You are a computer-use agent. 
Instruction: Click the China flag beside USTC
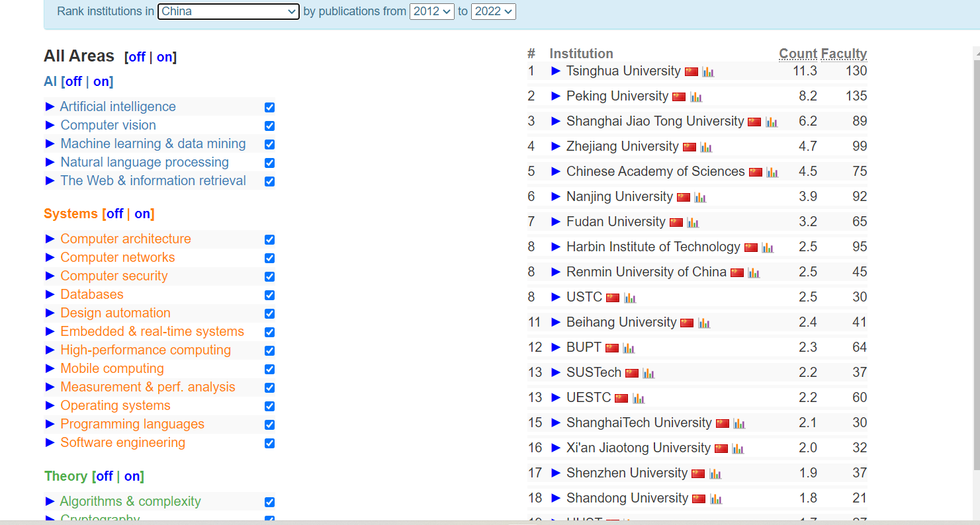point(613,298)
